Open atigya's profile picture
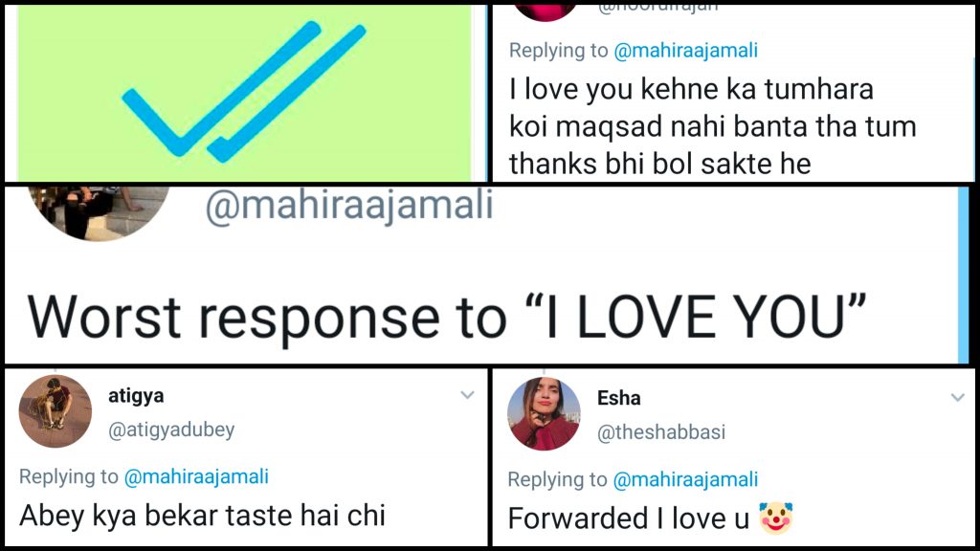 pos(56,410)
